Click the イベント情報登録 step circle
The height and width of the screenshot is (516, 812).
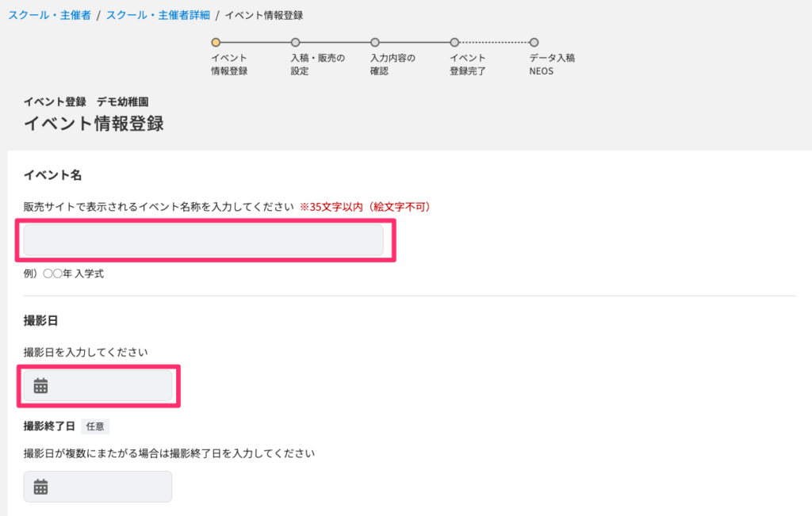coord(216,43)
